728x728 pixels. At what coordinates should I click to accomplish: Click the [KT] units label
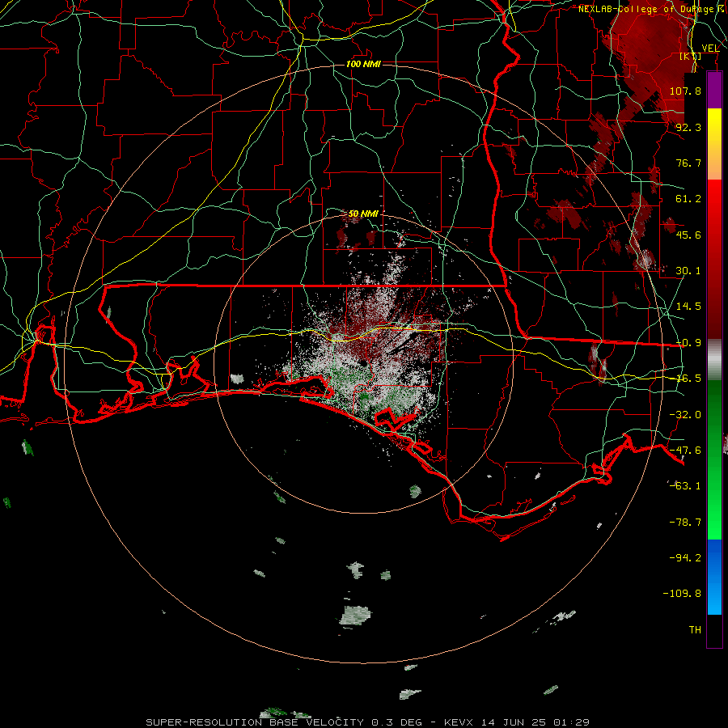pos(691,56)
